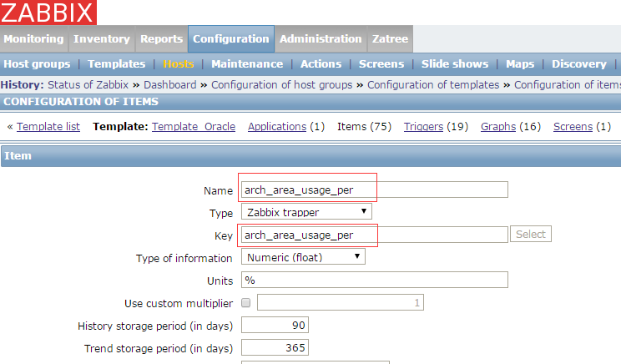The height and width of the screenshot is (364, 621).
Task: Open the Template_Oracle link
Action: point(194,127)
